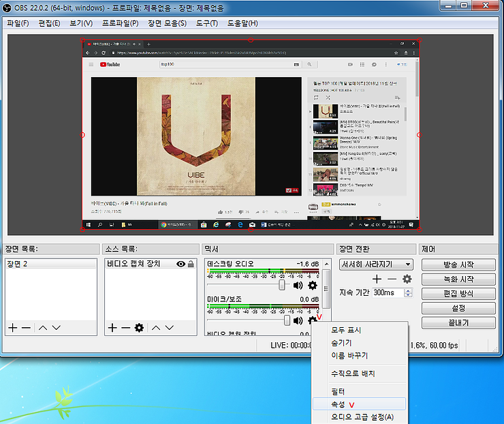The height and width of the screenshot is (424, 504).
Task: Click the 장면 전환 panel header
Action: point(377,249)
